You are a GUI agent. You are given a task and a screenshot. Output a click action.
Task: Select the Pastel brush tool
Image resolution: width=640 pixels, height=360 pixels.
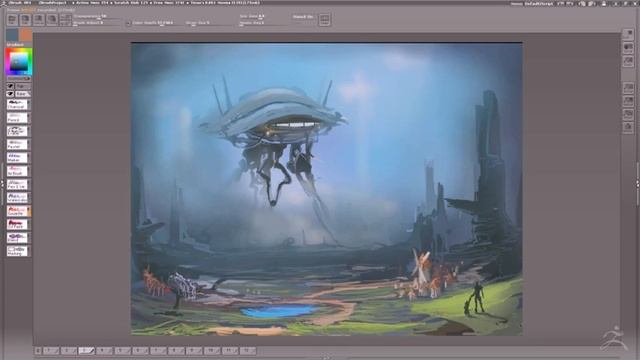pyautogui.click(x=17, y=144)
